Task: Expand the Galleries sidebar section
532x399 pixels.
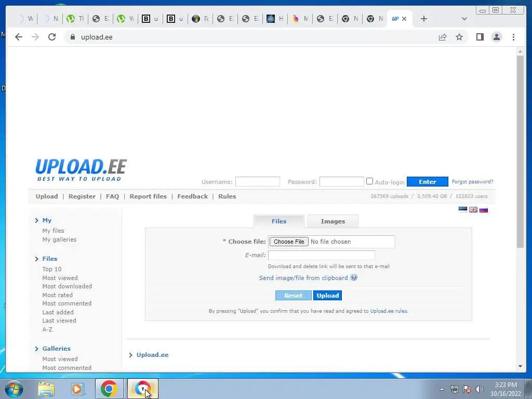Action: click(x=56, y=349)
